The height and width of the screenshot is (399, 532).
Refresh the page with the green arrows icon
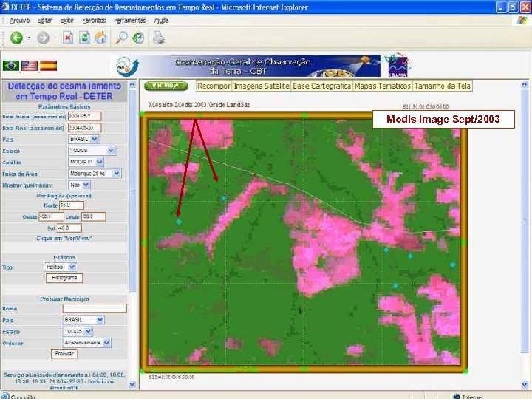tap(84, 38)
